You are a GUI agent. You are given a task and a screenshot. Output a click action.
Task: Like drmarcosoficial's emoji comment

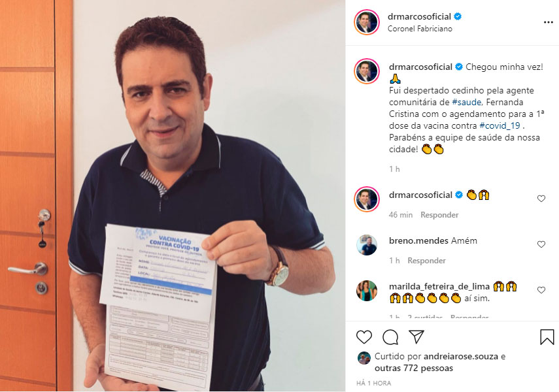(541, 199)
